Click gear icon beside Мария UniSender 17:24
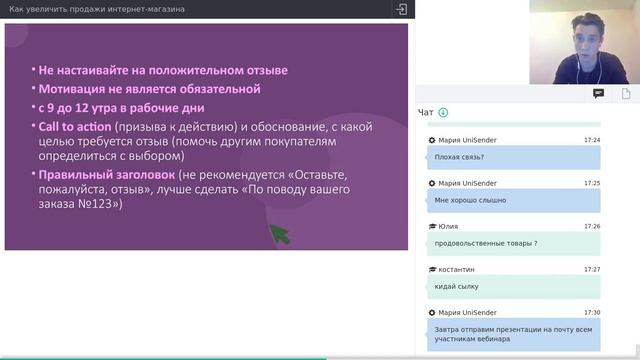The image size is (640, 360). (x=432, y=140)
